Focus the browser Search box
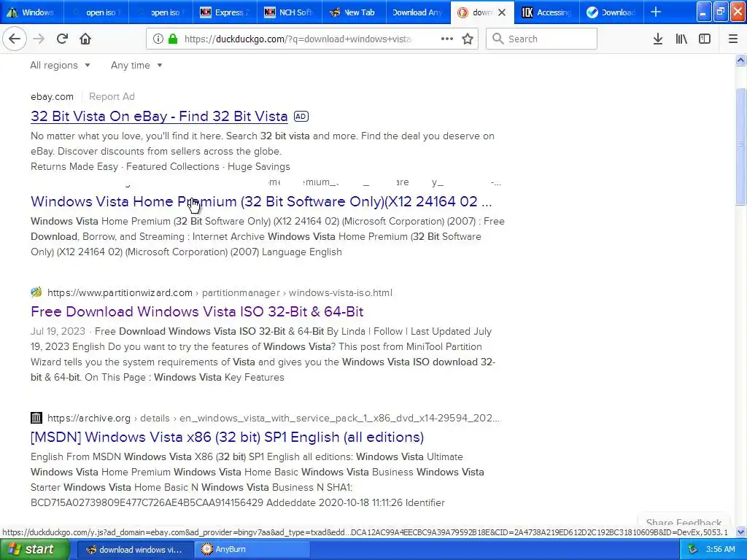 (x=541, y=39)
